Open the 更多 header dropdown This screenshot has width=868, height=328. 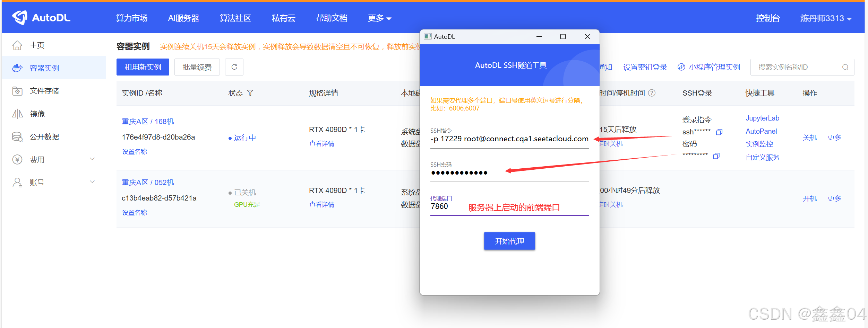click(x=379, y=18)
